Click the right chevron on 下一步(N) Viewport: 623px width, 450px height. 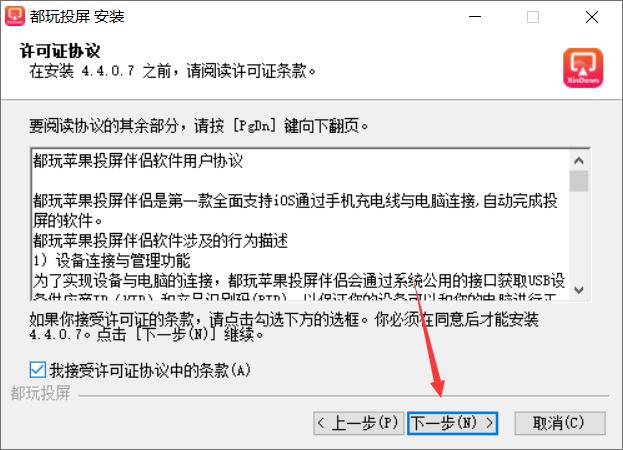490,423
